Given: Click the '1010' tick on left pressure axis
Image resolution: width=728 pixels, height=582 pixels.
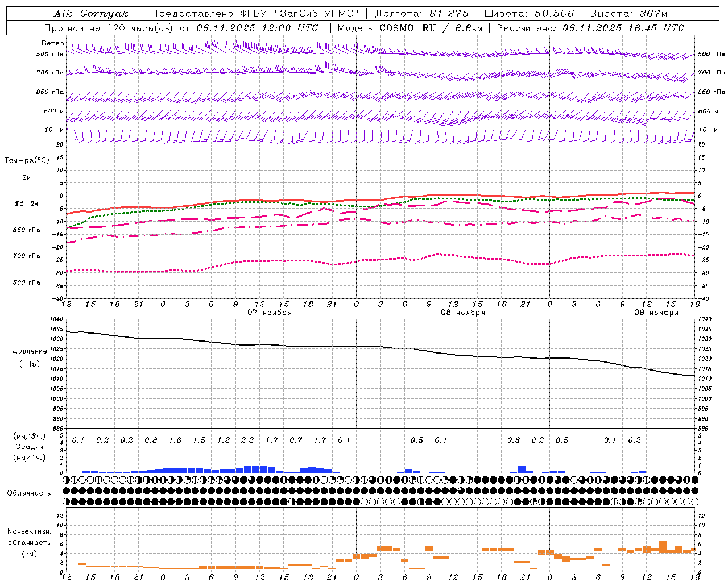Looking at the screenshot, I should pos(56,379).
